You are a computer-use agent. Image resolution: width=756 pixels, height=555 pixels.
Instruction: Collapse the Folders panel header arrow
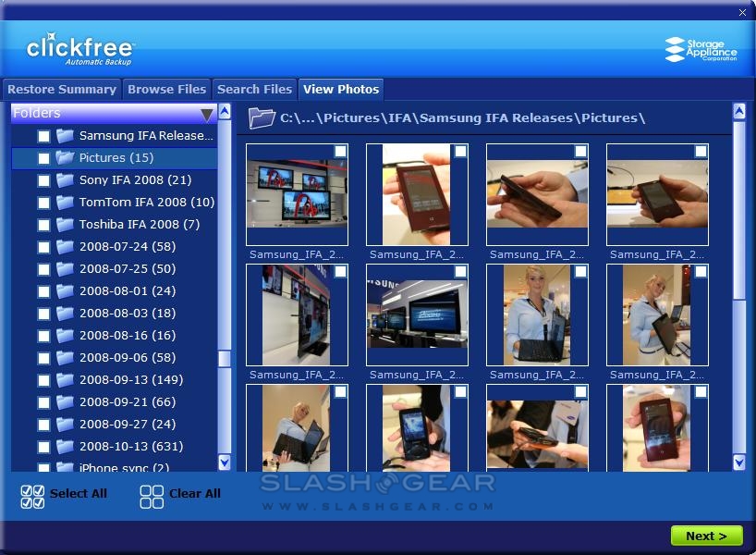click(207, 115)
